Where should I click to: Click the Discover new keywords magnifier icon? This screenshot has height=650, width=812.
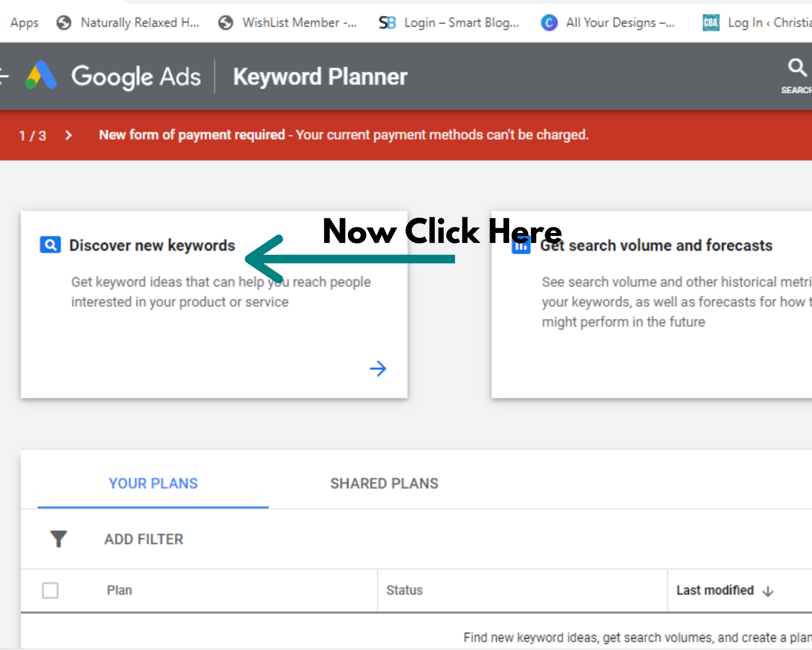[50, 245]
